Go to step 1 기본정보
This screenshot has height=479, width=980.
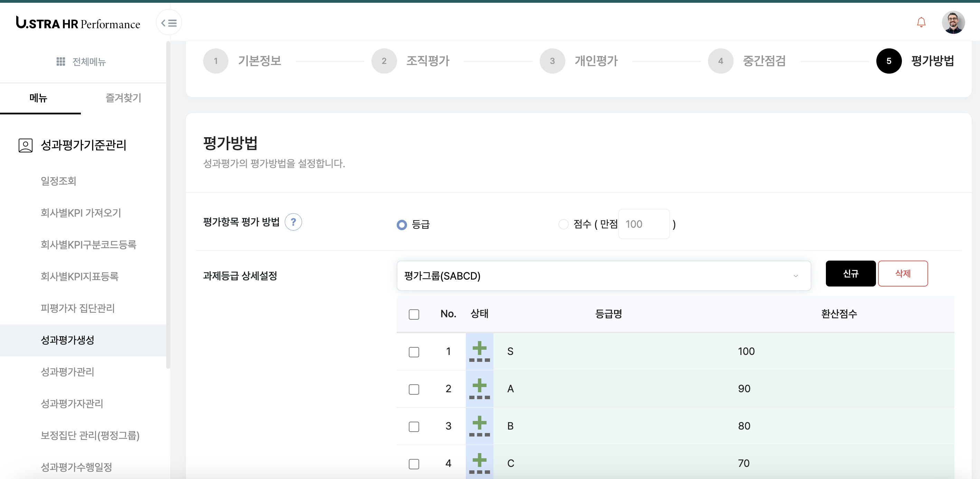coord(216,61)
